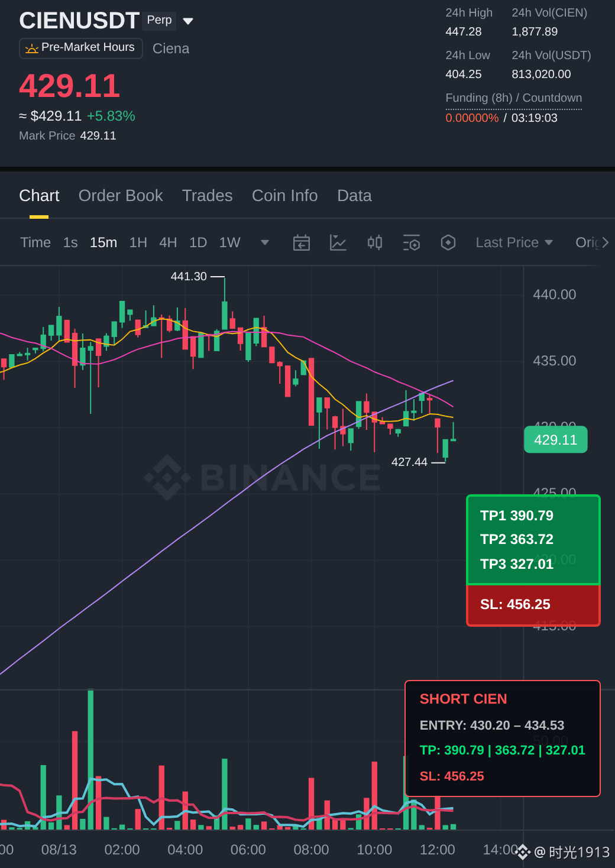Viewport: 615px width, 868px height.
Task: Tap the Ciena name label
Action: coord(171,48)
